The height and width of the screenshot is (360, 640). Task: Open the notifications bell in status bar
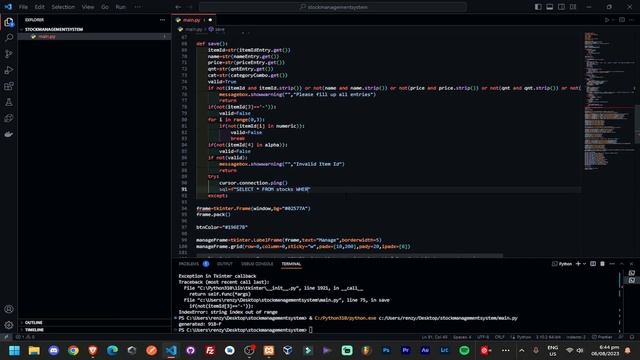point(632,337)
